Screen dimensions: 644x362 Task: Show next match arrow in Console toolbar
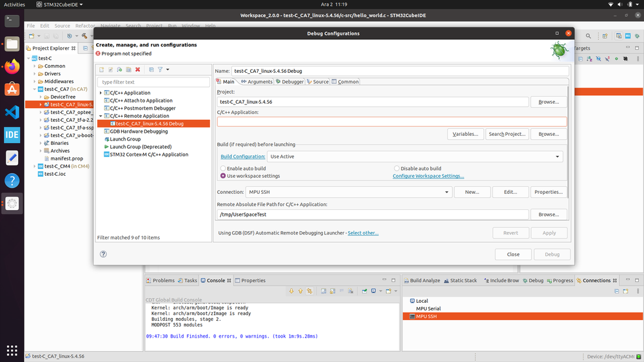pyautogui.click(x=291, y=291)
